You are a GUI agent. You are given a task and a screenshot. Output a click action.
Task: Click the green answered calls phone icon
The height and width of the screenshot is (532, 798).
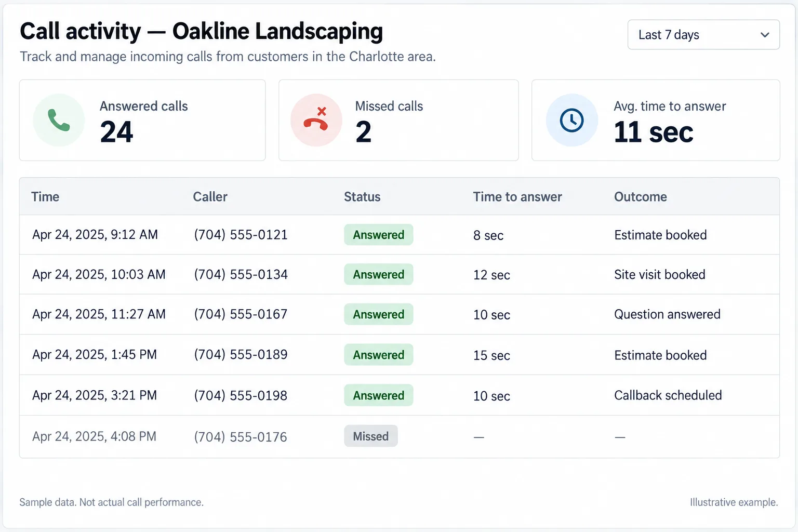point(59,120)
